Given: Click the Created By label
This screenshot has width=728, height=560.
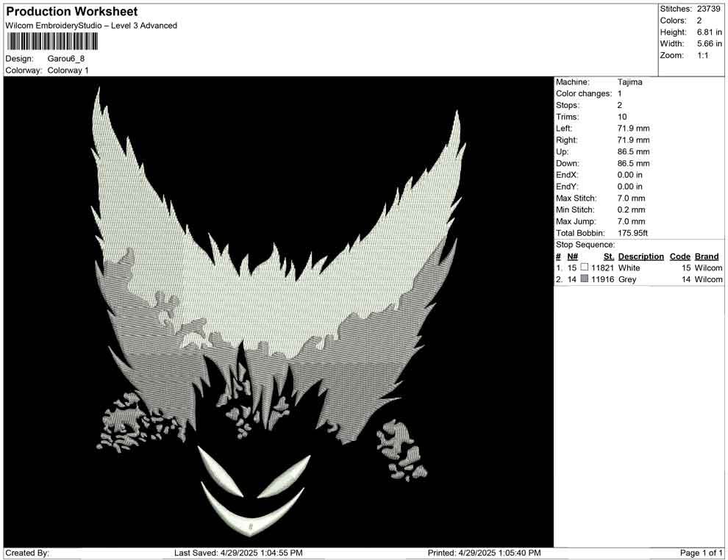Looking at the screenshot, I should click(x=27, y=553).
